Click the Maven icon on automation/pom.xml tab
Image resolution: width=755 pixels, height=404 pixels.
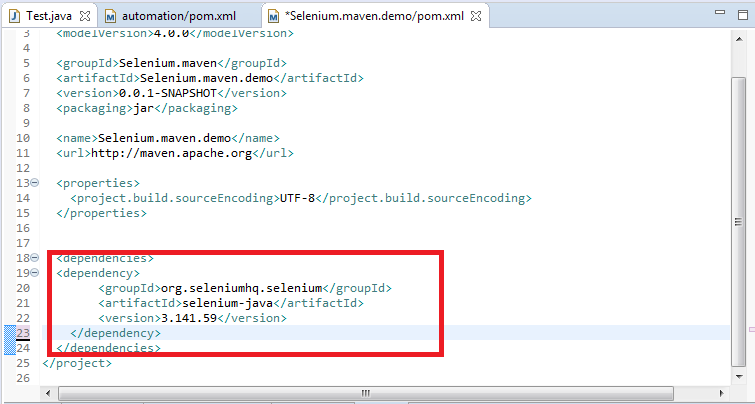(111, 17)
